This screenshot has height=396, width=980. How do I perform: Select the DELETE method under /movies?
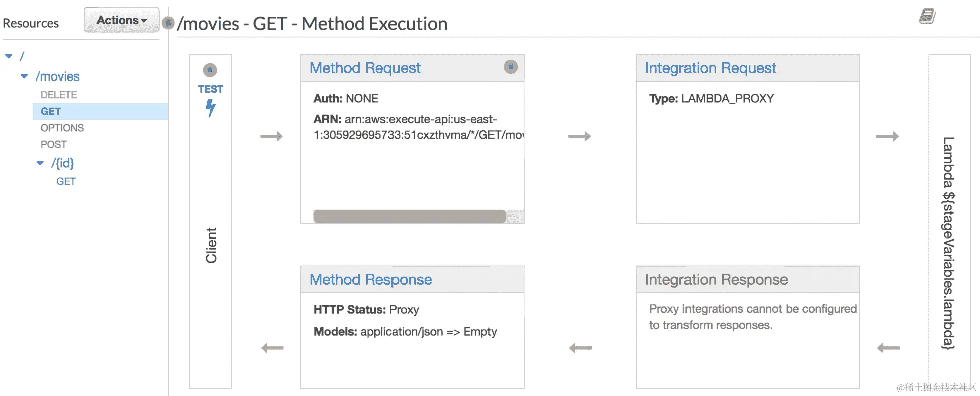[x=59, y=95]
